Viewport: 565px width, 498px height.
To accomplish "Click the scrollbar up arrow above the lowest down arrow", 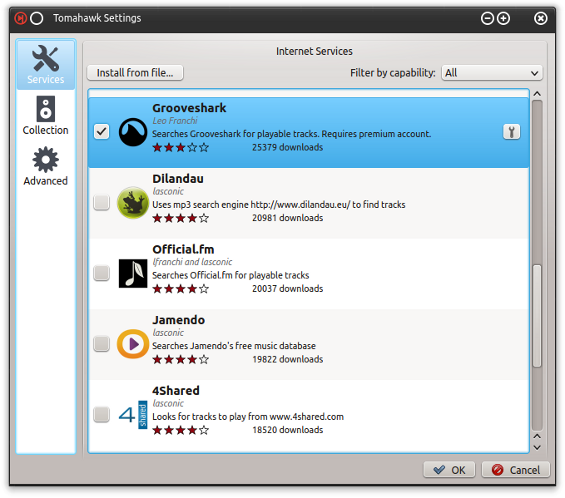I will click(x=537, y=436).
